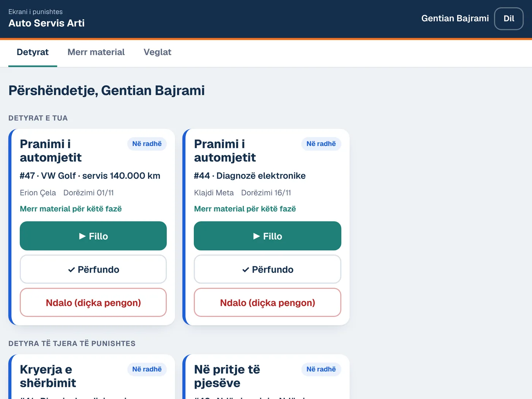Click the Dil logout button
The image size is (532, 399).
(x=508, y=19)
